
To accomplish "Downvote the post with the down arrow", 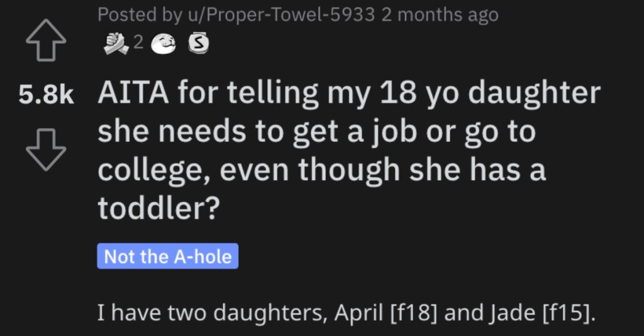I will [46, 149].
